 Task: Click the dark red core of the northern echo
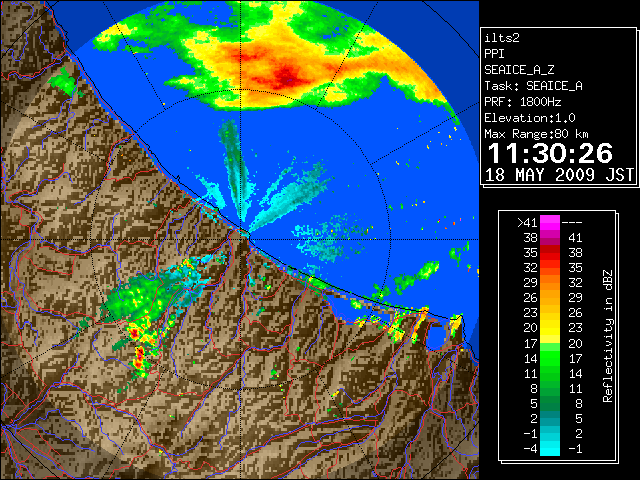[286, 76]
